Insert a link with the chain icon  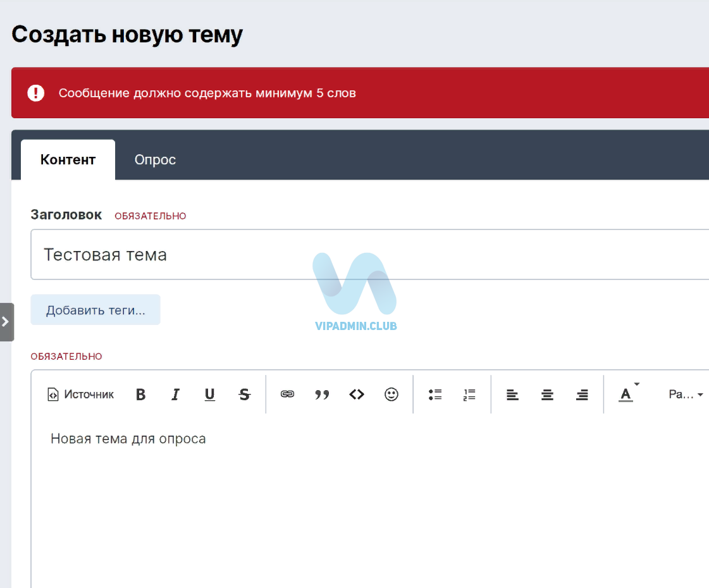287,395
